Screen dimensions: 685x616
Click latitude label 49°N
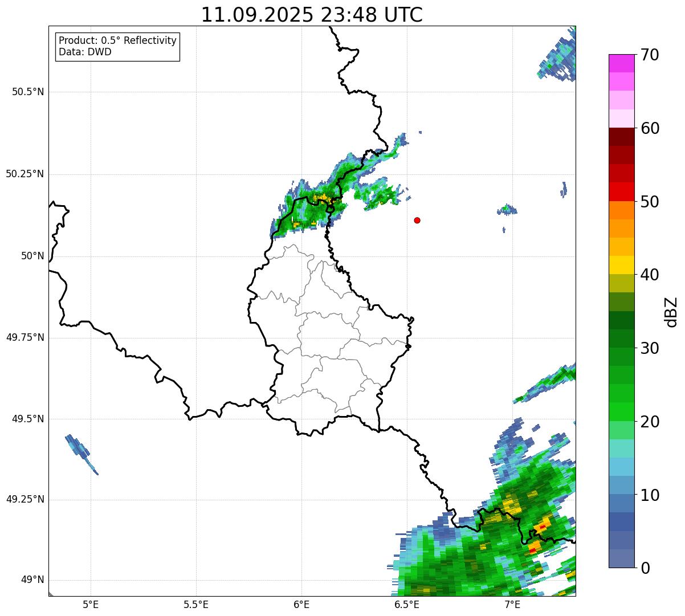(x=32, y=580)
